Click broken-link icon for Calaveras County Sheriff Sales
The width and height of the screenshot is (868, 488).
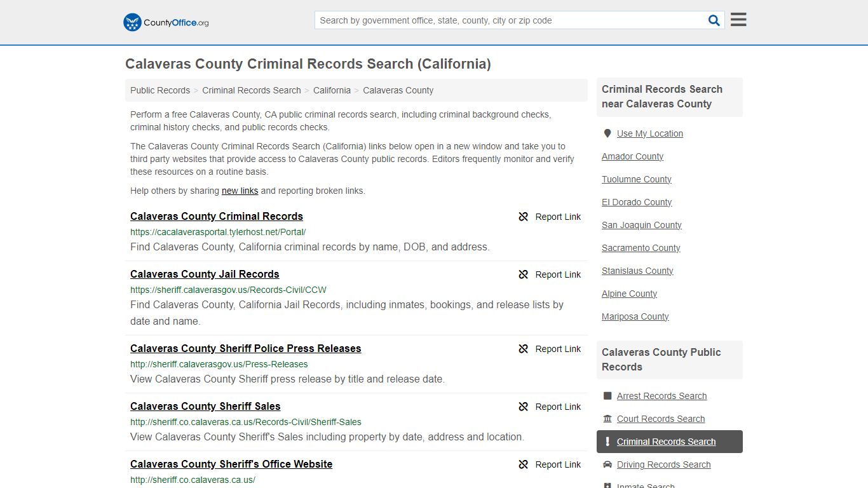click(x=524, y=407)
